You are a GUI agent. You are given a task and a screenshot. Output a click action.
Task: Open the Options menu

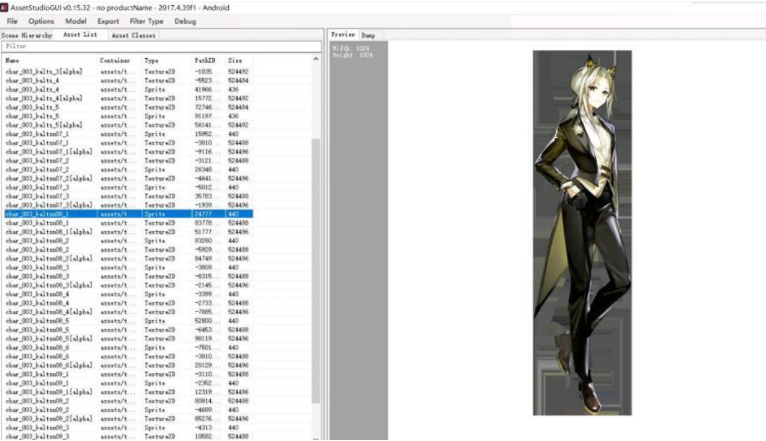(41, 21)
